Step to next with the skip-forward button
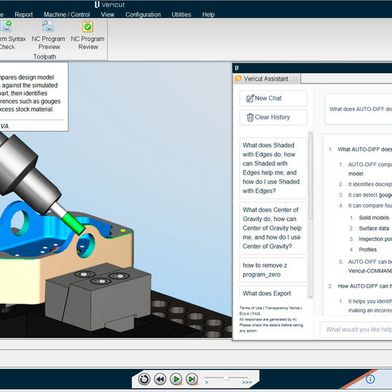Screen dimensions: 392x392 [191, 379]
